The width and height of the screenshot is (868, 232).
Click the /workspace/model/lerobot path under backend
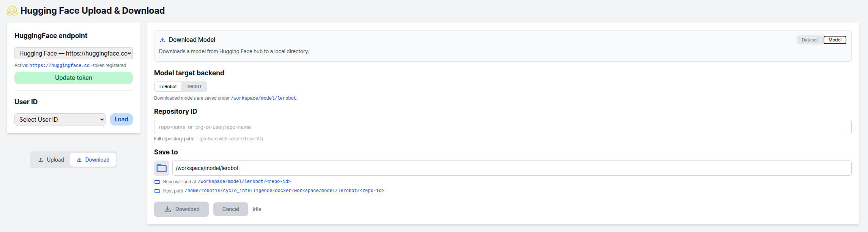pos(263,98)
